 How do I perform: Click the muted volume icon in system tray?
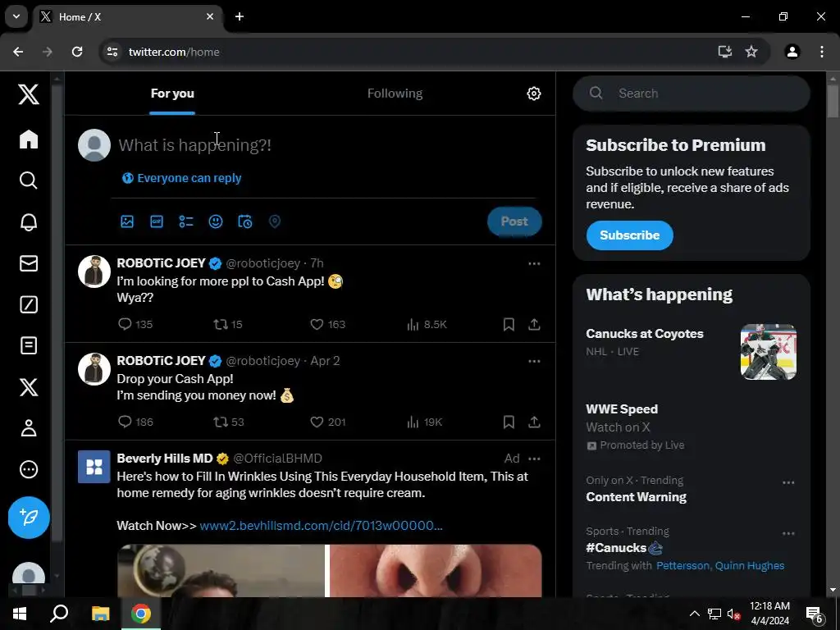click(x=733, y=614)
